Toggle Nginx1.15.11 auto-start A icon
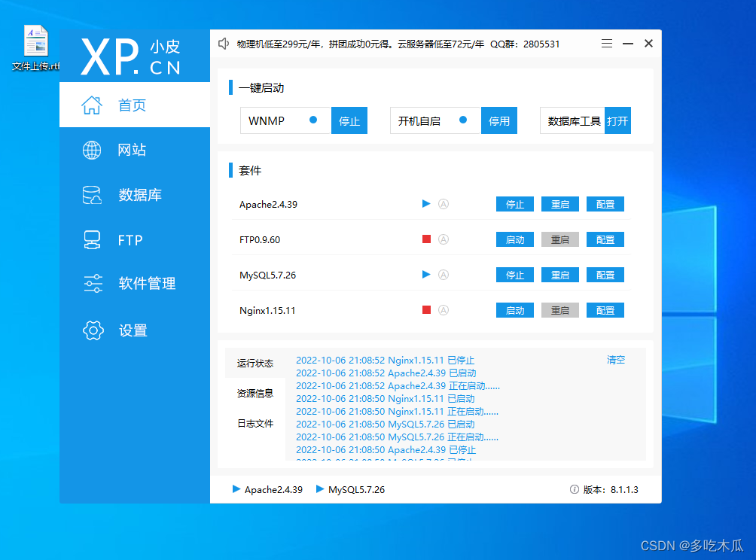The width and height of the screenshot is (756, 560). coord(444,310)
